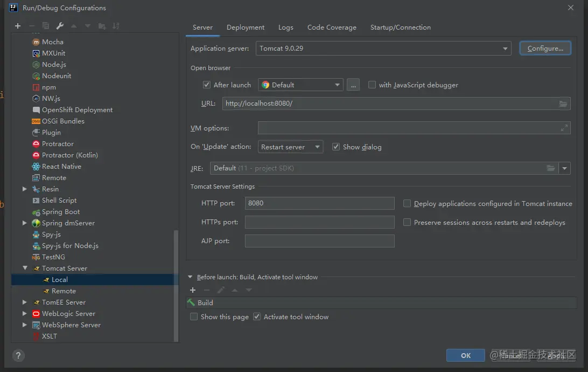Open the Edit Templates wrench icon
This screenshot has width=588, height=372.
(x=60, y=26)
